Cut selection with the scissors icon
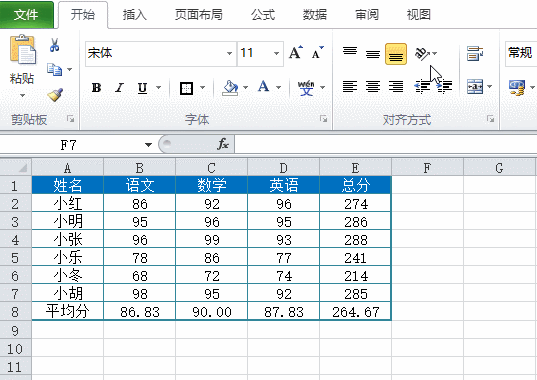The image size is (537, 380). pos(54,45)
